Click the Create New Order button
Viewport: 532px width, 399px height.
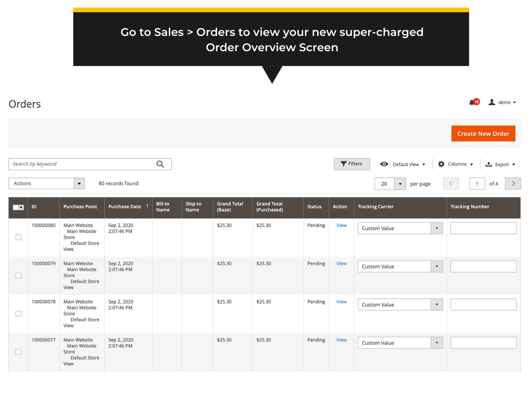point(483,133)
